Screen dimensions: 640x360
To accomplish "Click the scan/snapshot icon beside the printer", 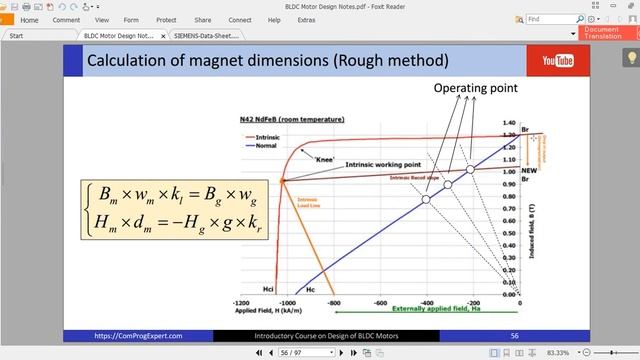I will 38,7.
